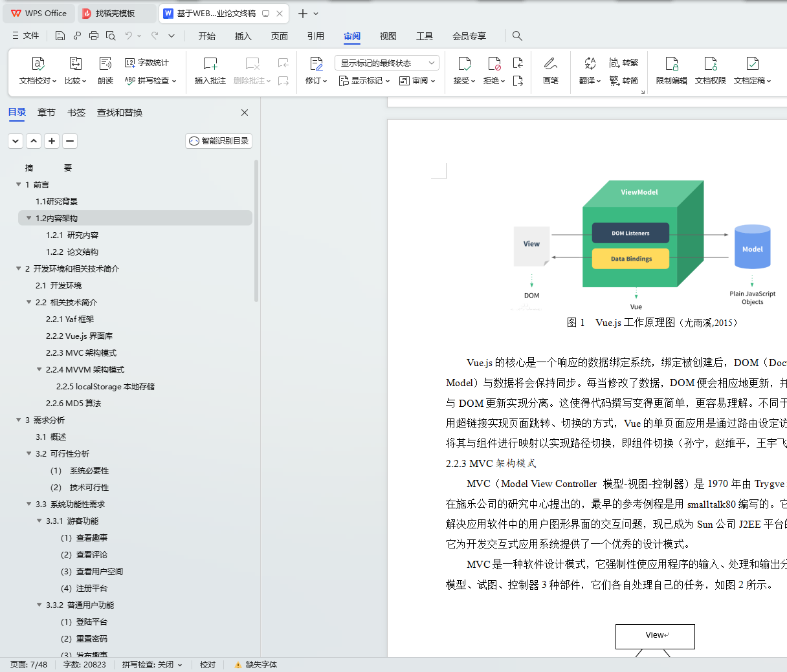The width and height of the screenshot is (787, 672).
Task: Collapse the 1 前言 outline node
Action: pyautogui.click(x=18, y=184)
